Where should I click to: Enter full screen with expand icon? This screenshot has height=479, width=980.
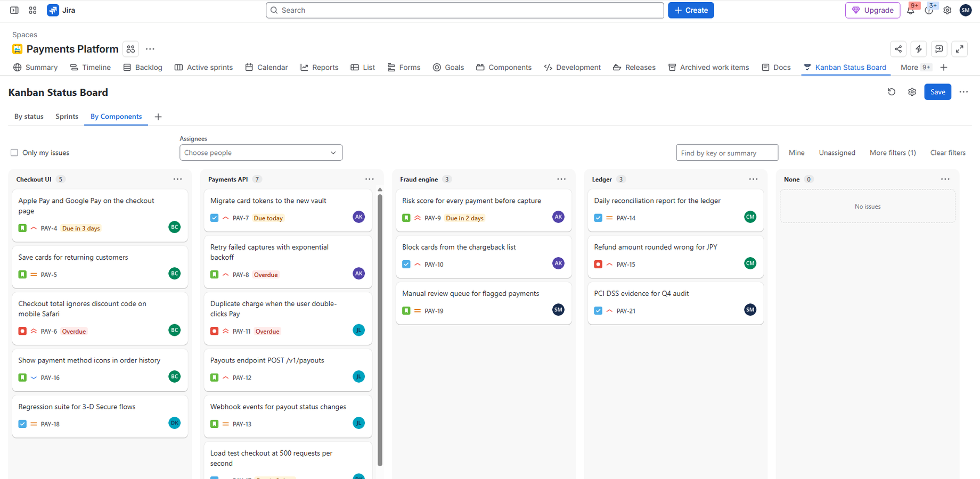coord(960,49)
